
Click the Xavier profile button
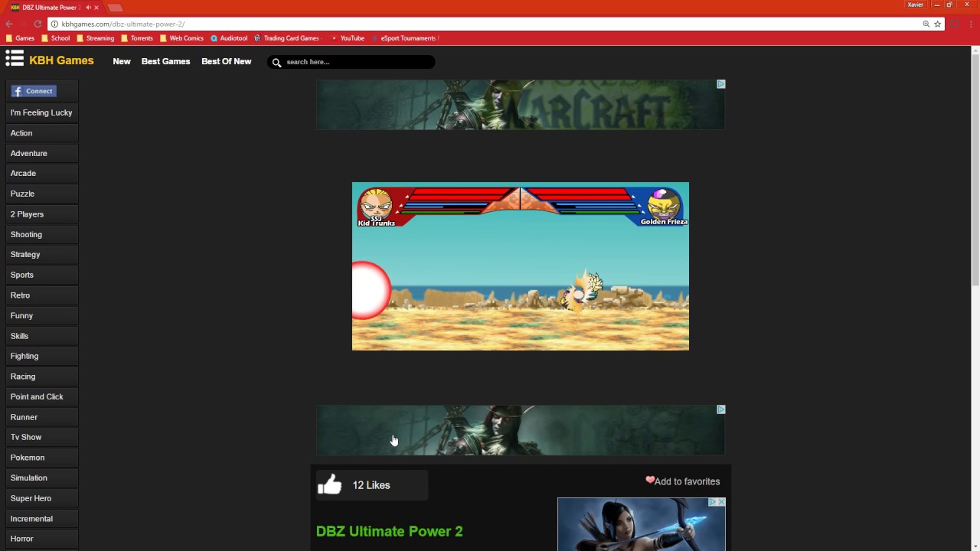[x=916, y=5]
